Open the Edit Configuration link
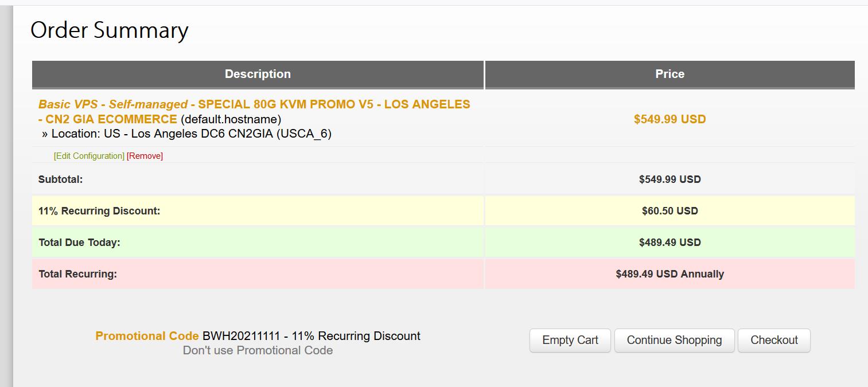The width and height of the screenshot is (868, 387). pos(89,156)
